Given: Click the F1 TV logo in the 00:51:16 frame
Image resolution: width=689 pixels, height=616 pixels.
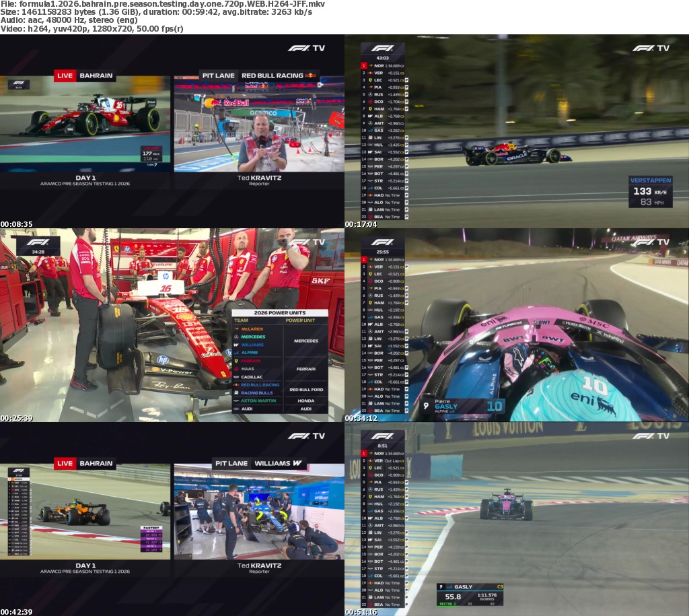Looking at the screenshot, I should click(651, 436).
